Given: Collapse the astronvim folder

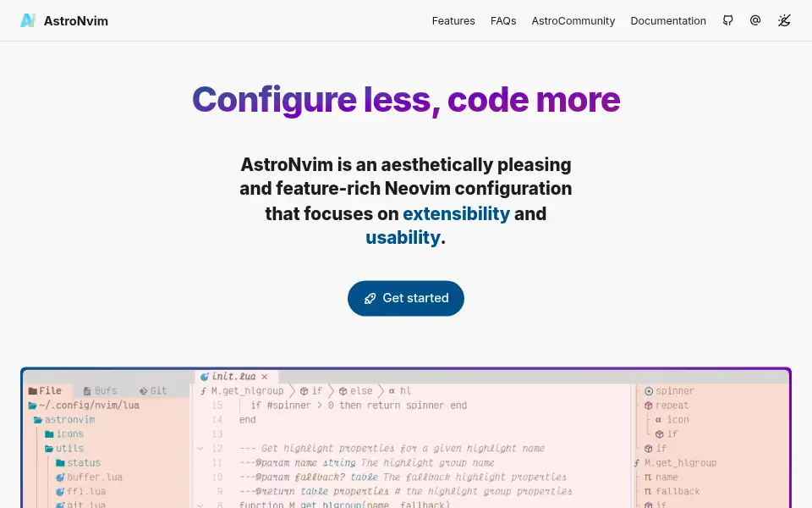Looking at the screenshot, I should point(64,420).
